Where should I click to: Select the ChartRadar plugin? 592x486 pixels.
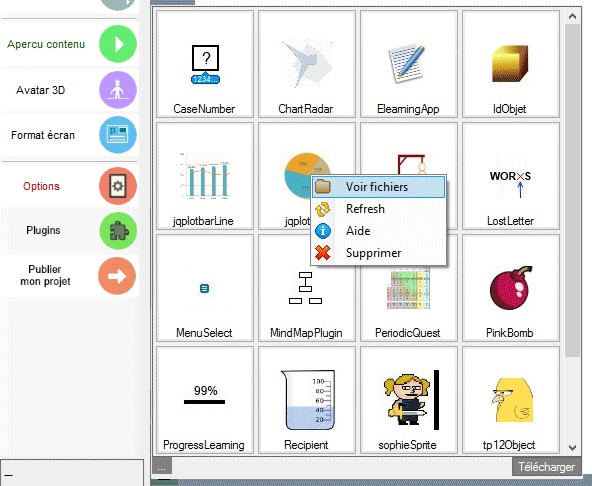307,64
